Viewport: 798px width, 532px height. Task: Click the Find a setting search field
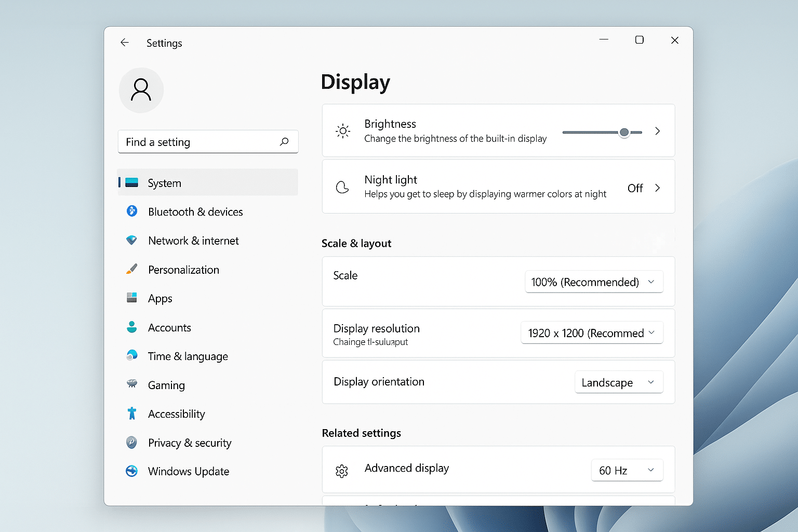pyautogui.click(x=208, y=142)
